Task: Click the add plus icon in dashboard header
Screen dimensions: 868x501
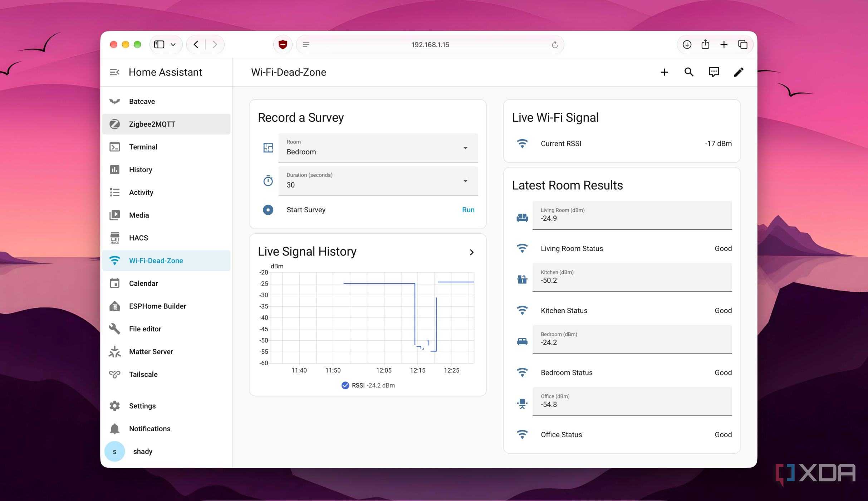Action: click(x=664, y=72)
